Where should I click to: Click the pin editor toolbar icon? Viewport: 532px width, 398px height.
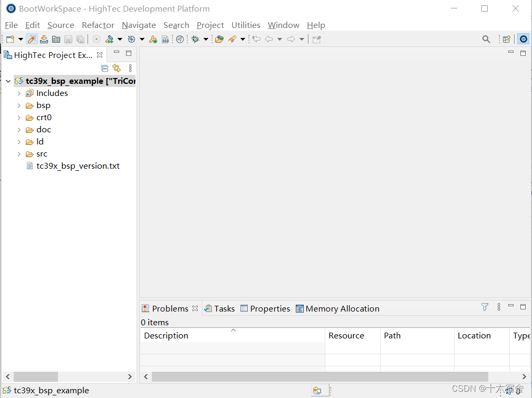click(316, 40)
